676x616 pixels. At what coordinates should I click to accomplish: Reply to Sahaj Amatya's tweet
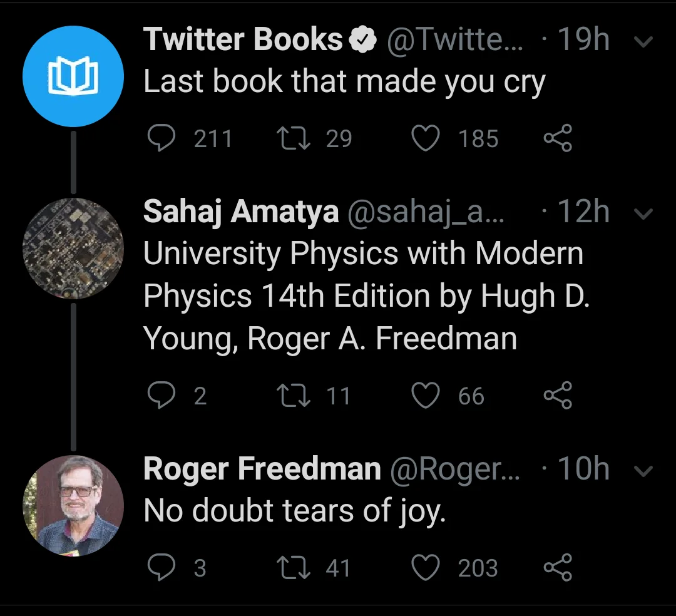point(161,396)
